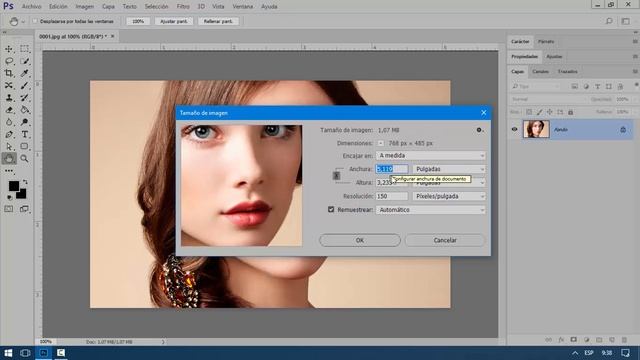
Task: Click the Resolución value field
Action: [391, 196]
